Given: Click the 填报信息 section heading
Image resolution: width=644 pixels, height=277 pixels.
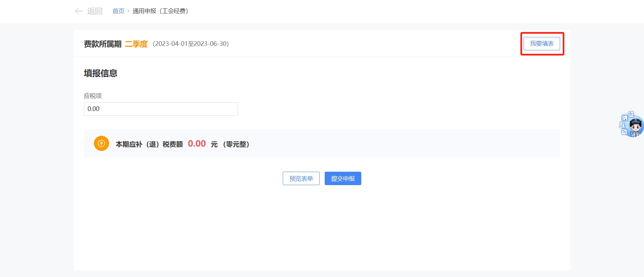Looking at the screenshot, I should tap(100, 73).
